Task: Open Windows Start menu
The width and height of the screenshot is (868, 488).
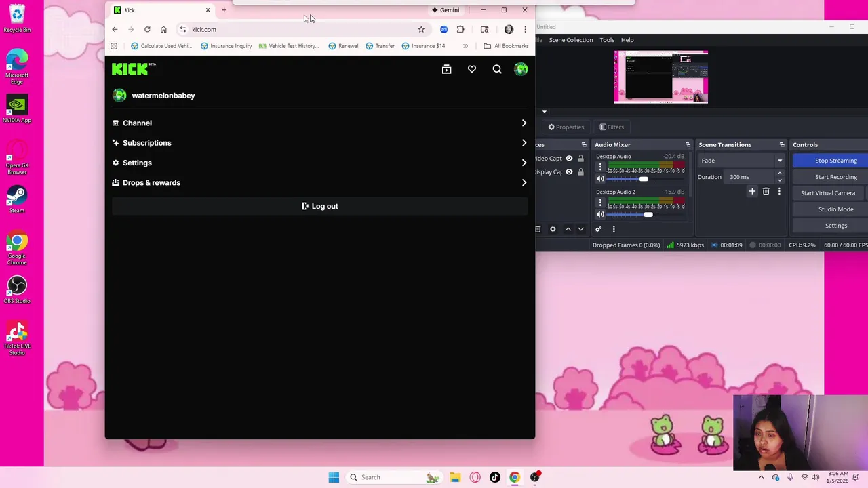Action: (x=334, y=477)
